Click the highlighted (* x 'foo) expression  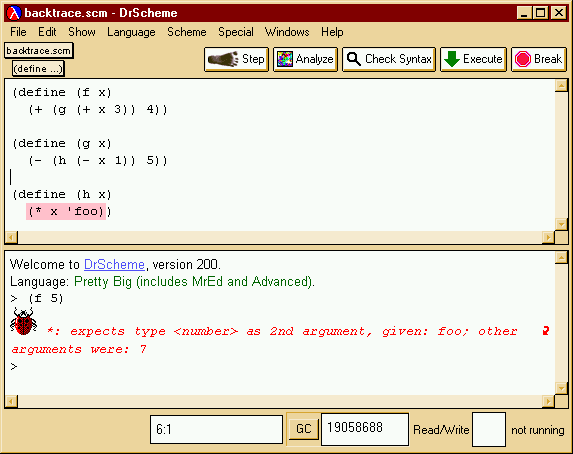click(x=66, y=212)
